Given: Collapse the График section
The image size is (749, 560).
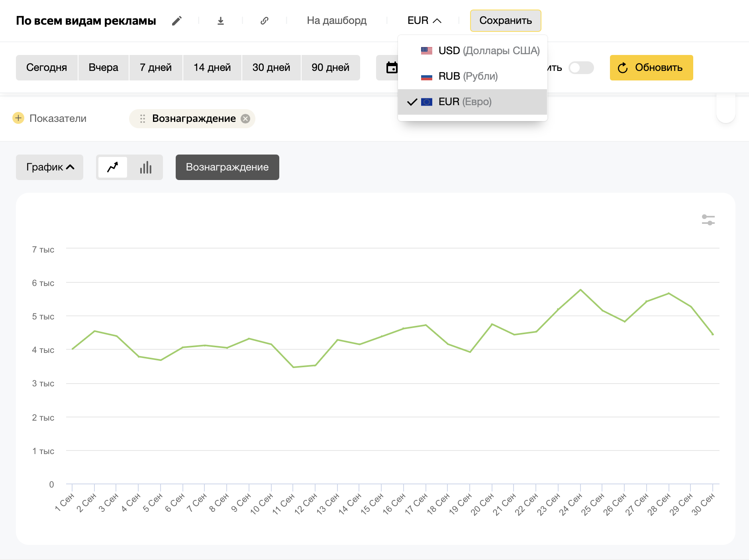Looking at the screenshot, I should click(x=49, y=167).
